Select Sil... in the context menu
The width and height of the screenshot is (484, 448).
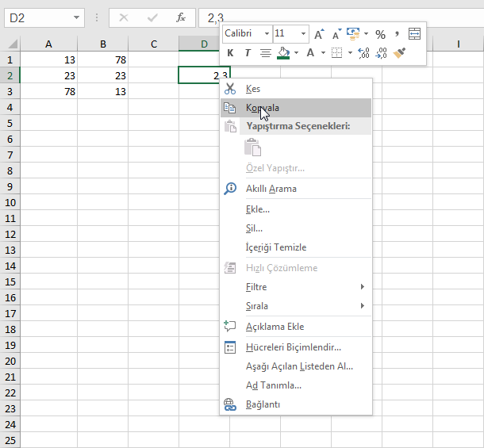click(x=296, y=228)
